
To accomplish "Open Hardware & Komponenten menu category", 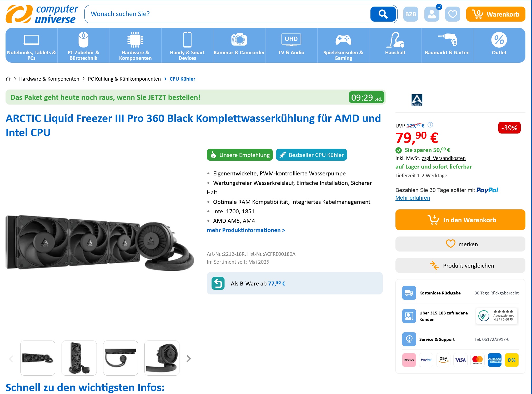I will 135,45.
